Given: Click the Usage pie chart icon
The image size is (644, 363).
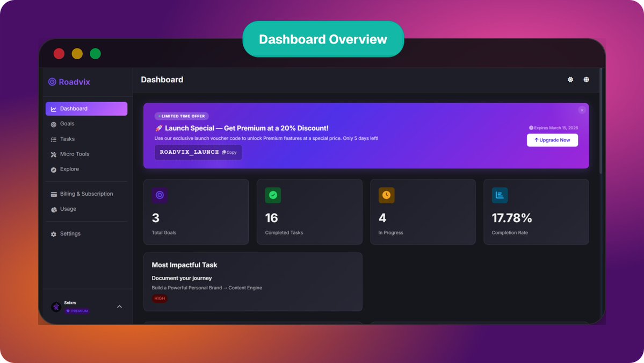Looking at the screenshot, I should [53, 210].
